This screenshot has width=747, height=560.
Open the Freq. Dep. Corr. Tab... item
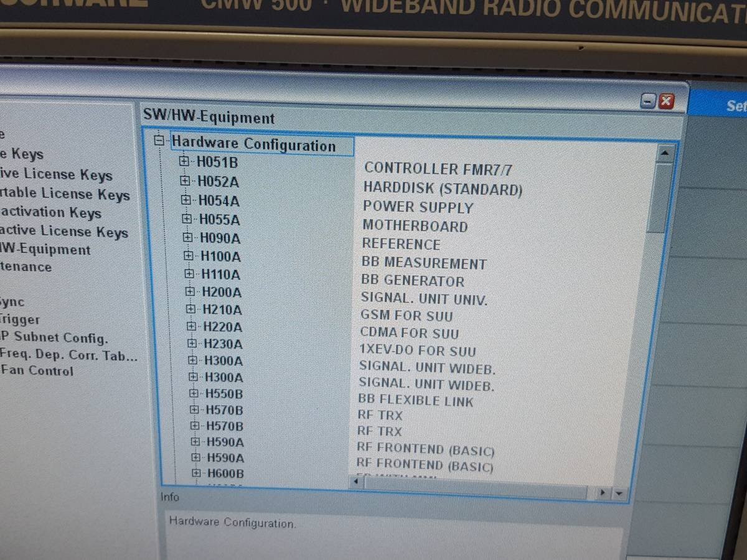tap(68, 355)
